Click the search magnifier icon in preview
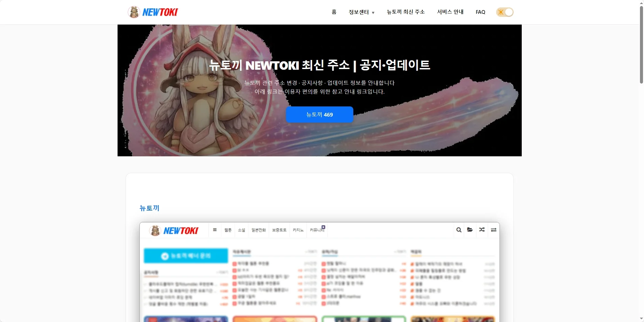The height and width of the screenshot is (322, 644). tap(459, 230)
